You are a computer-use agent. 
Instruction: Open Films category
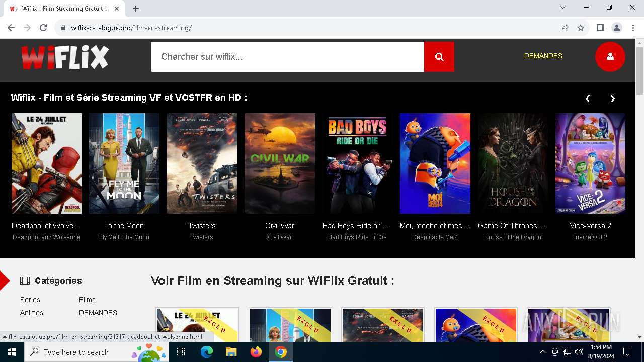(87, 300)
